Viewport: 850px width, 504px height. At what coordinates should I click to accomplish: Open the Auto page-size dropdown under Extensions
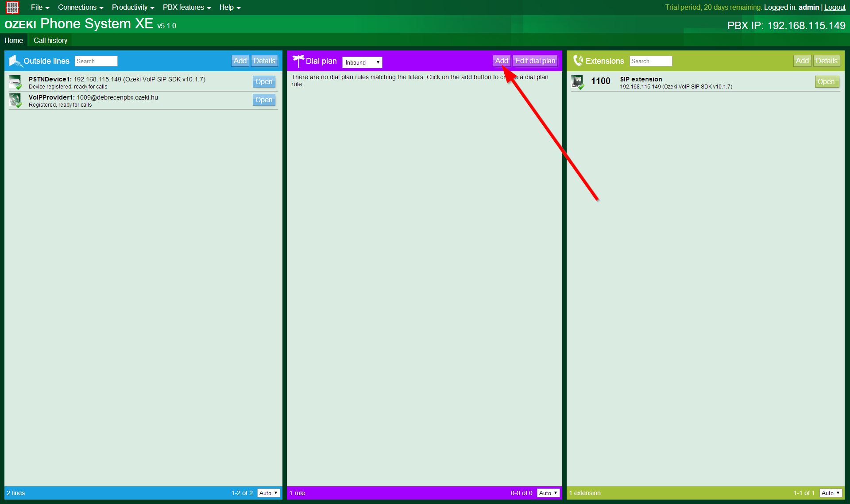[x=830, y=492]
